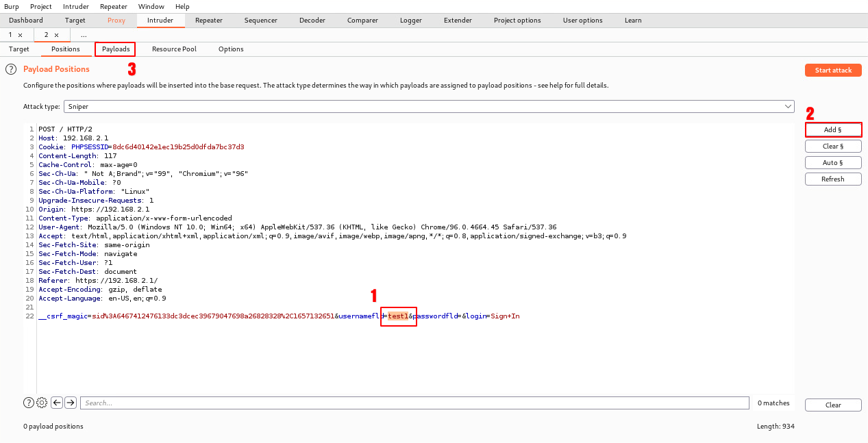Click the highlighted test1 username value

point(398,316)
